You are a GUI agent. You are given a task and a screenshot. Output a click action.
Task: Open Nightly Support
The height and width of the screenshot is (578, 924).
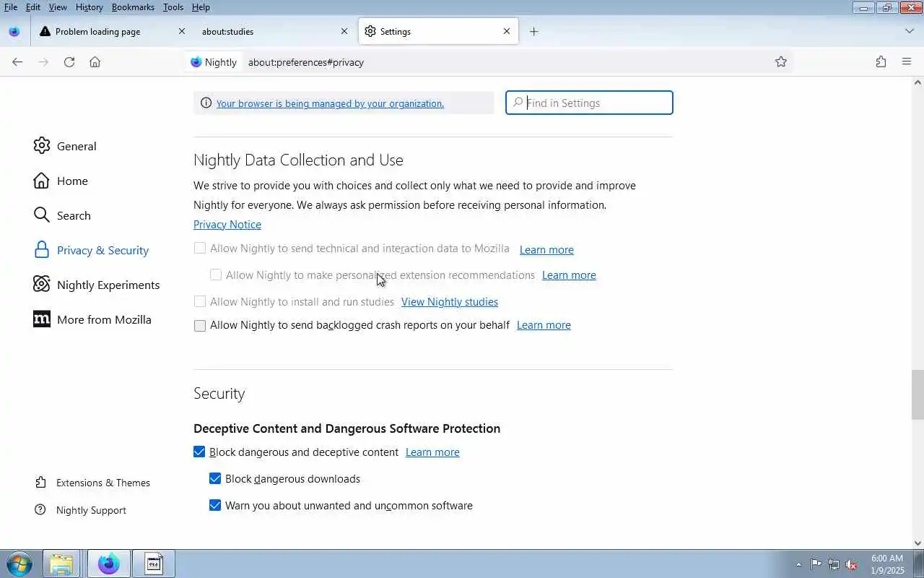tap(81, 510)
